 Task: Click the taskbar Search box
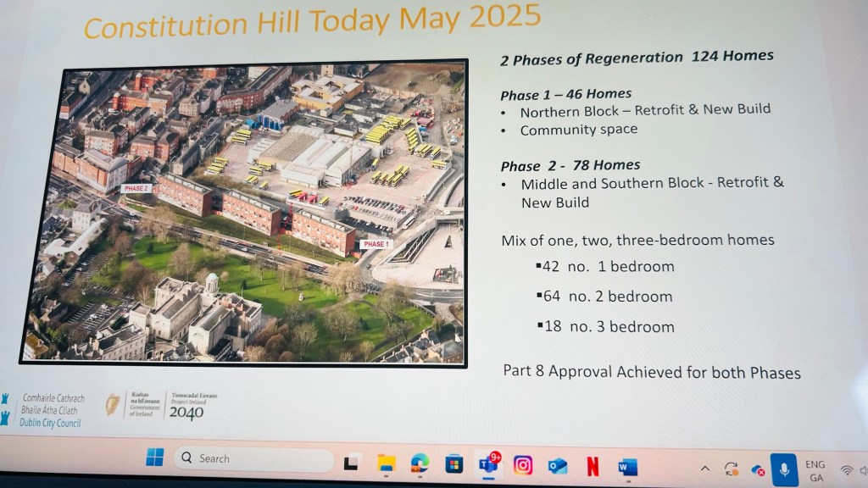pos(253,459)
